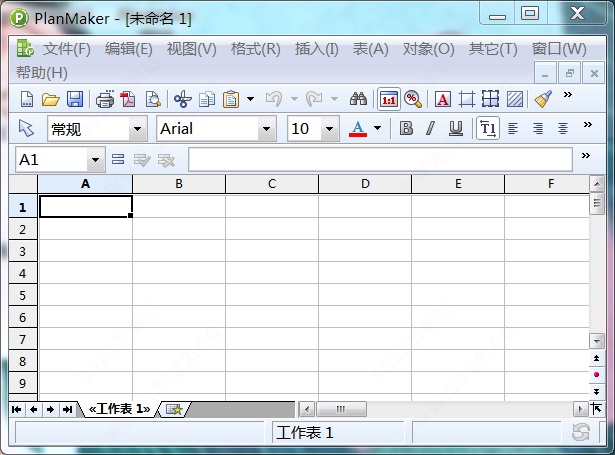Select column header C

pos(272,184)
